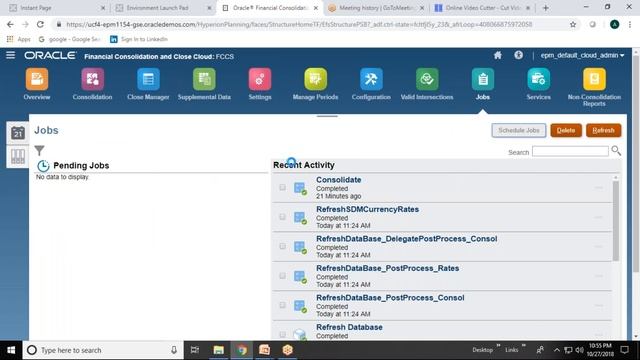Open the Apps bookmarks shortcut
The width and height of the screenshot is (640, 360).
pos(19,39)
